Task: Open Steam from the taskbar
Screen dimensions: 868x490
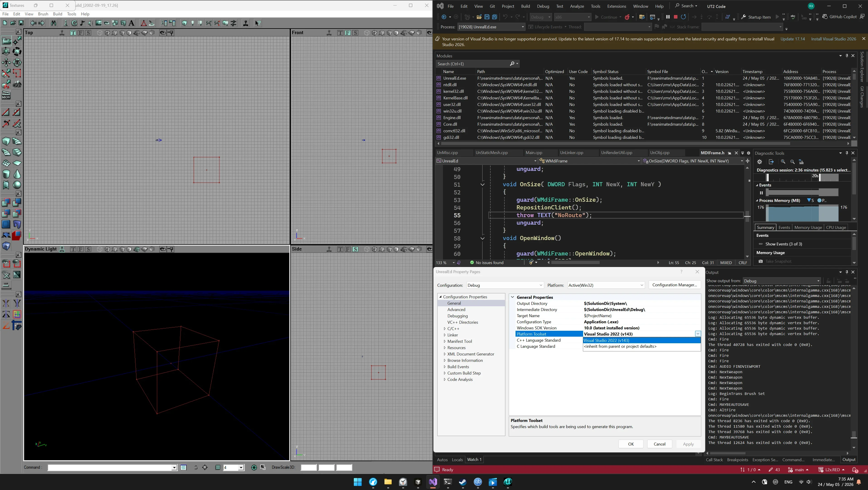Action: click(x=463, y=482)
